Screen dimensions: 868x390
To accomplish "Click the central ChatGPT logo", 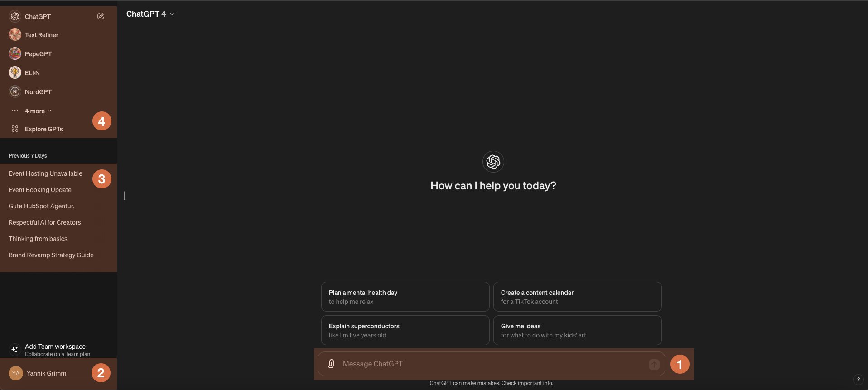I will (493, 162).
